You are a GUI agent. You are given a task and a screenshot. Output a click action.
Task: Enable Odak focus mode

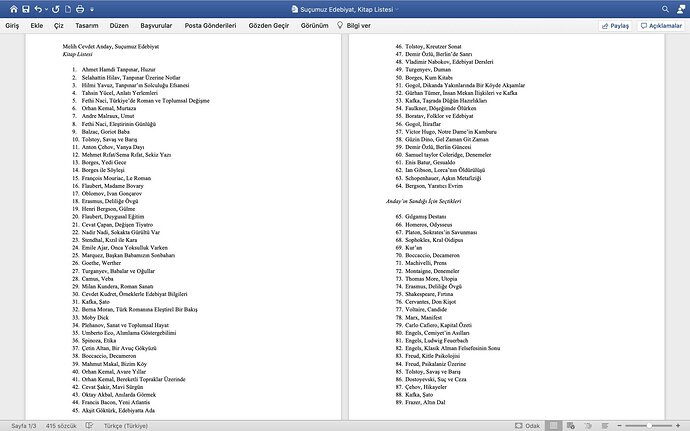528,426
